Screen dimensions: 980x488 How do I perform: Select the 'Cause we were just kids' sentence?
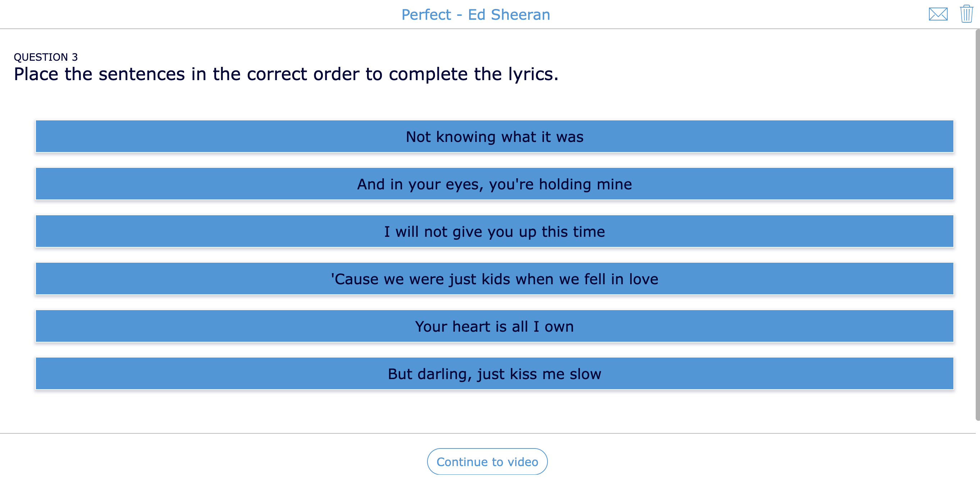495,278
